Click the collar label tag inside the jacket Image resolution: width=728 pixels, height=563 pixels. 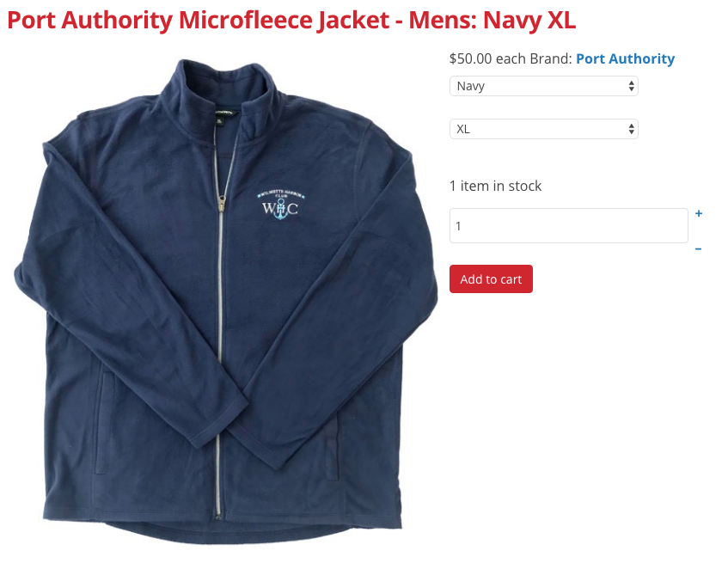[x=224, y=113]
